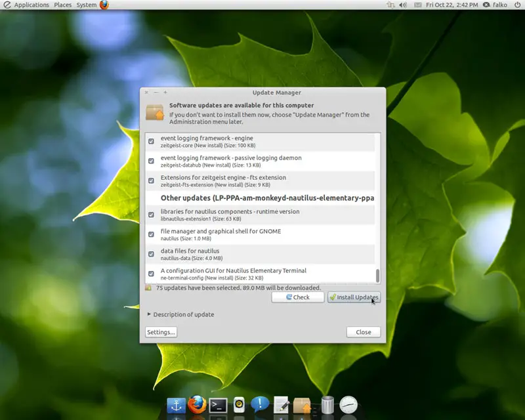The width and height of the screenshot is (525, 420).
Task: Click Install Updates
Action: click(x=354, y=297)
